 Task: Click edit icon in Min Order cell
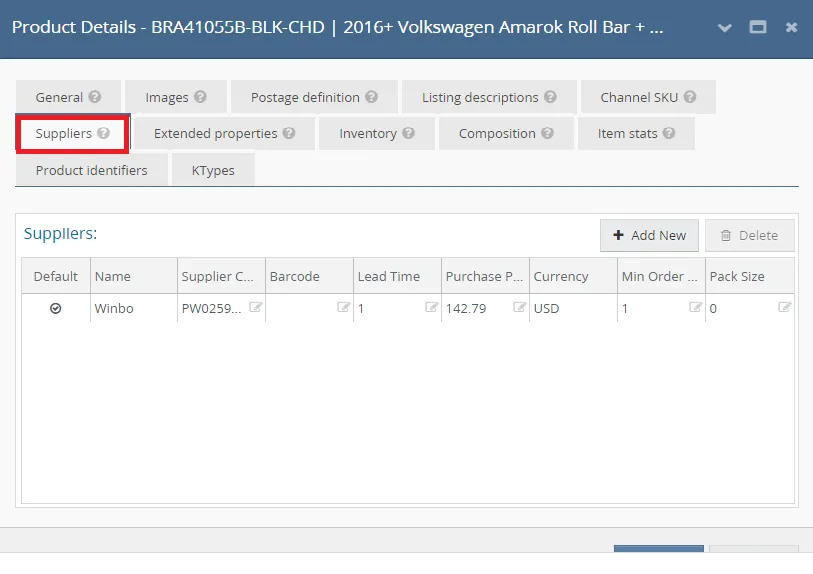[695, 307]
